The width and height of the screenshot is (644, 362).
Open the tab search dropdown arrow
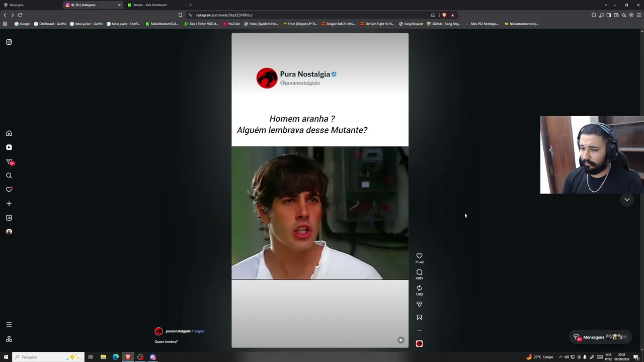coord(606,5)
